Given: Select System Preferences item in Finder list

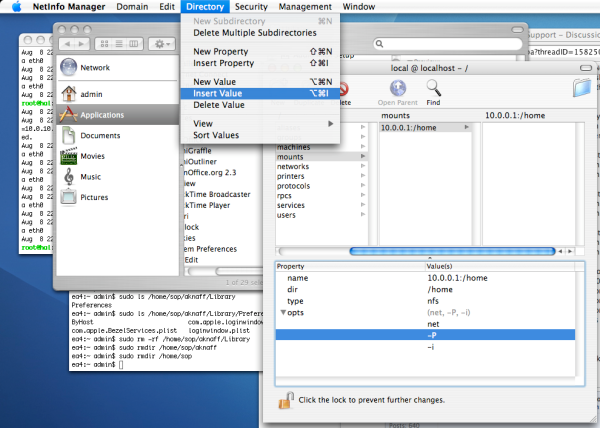Looking at the screenshot, I should [210, 249].
